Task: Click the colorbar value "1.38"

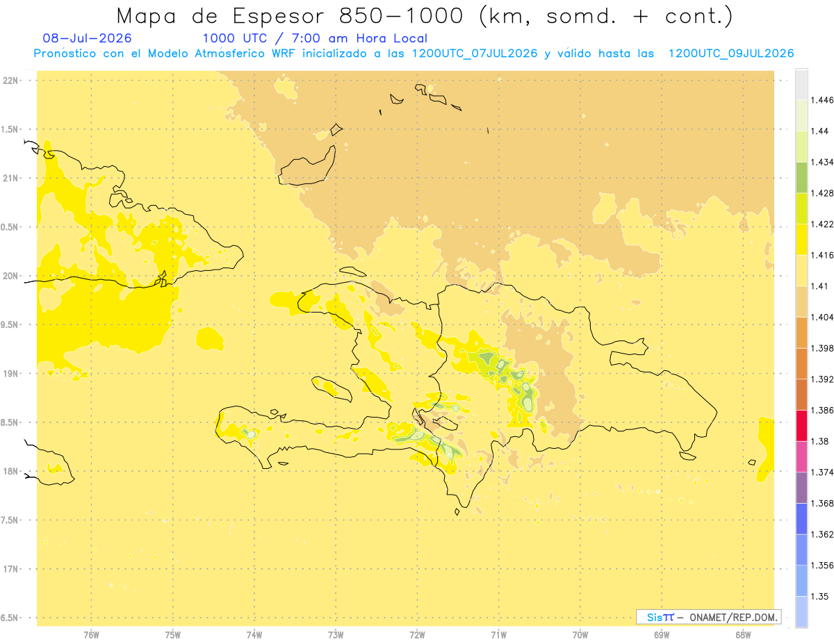Action: pos(819,441)
